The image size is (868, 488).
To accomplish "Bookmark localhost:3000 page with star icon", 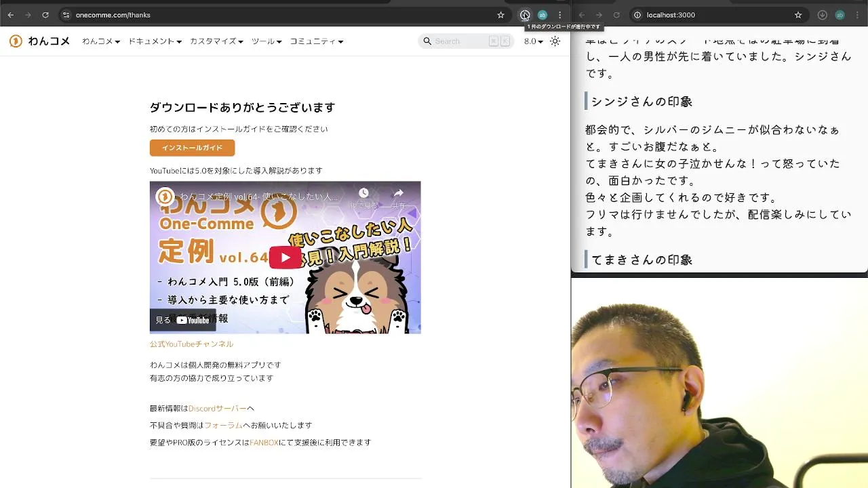I will (798, 15).
